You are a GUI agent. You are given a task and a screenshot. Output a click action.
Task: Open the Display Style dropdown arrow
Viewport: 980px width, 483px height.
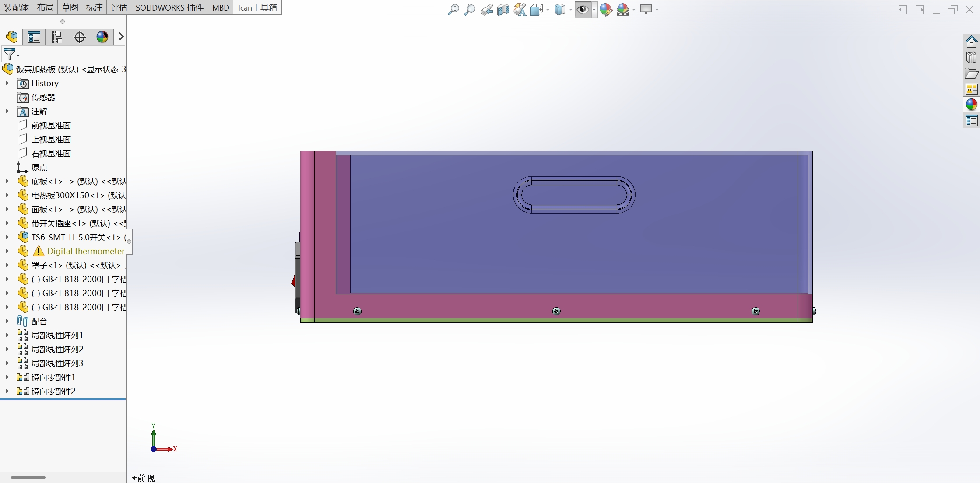(571, 10)
